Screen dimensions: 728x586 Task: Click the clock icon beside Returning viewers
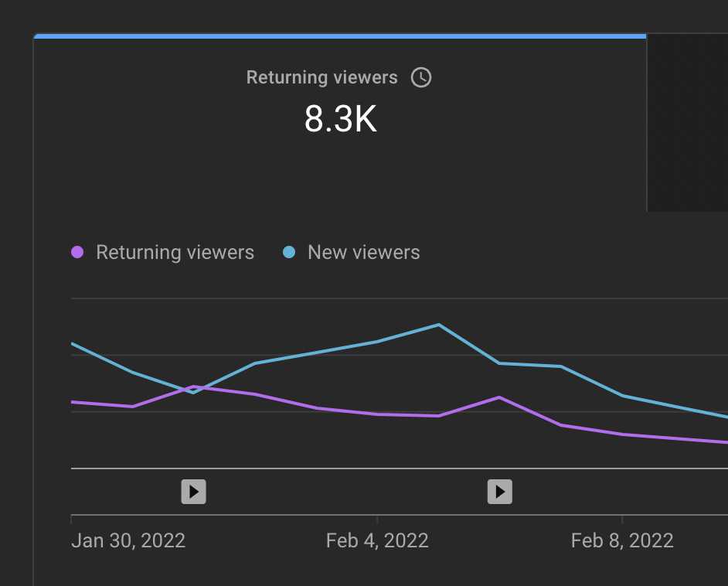click(x=421, y=77)
